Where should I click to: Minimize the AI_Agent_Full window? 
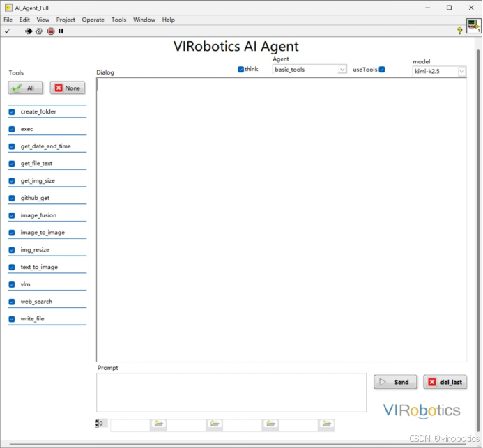(427, 8)
